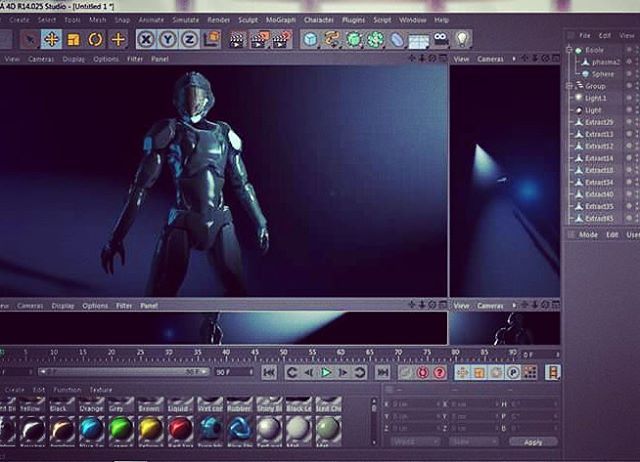
Task: Jump to next key circular arrow
Action: 360,372
